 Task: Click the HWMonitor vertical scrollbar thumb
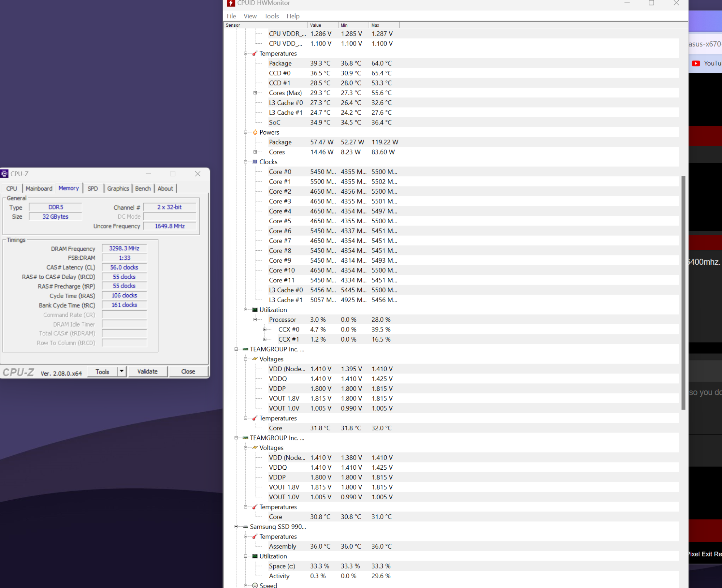(683, 292)
